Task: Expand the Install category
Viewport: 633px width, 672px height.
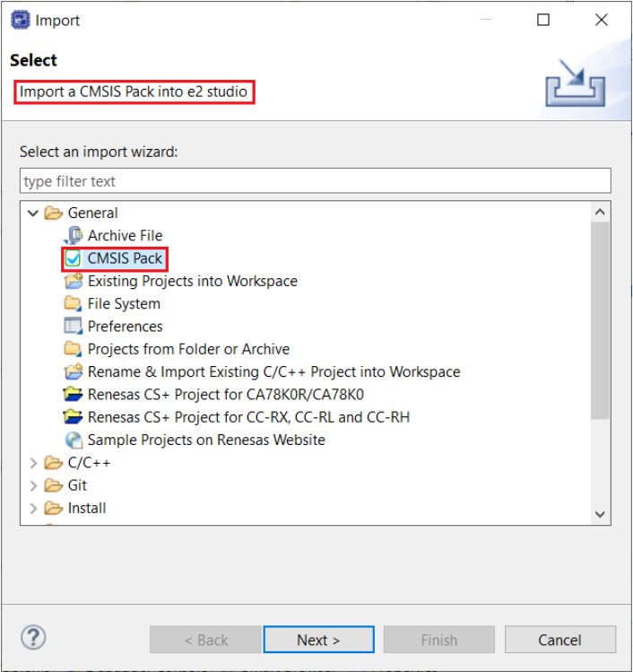Action: pyautogui.click(x=33, y=509)
